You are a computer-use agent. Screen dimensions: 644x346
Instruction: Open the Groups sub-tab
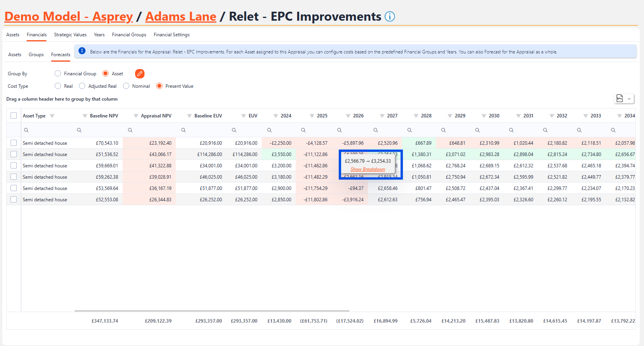tap(36, 55)
